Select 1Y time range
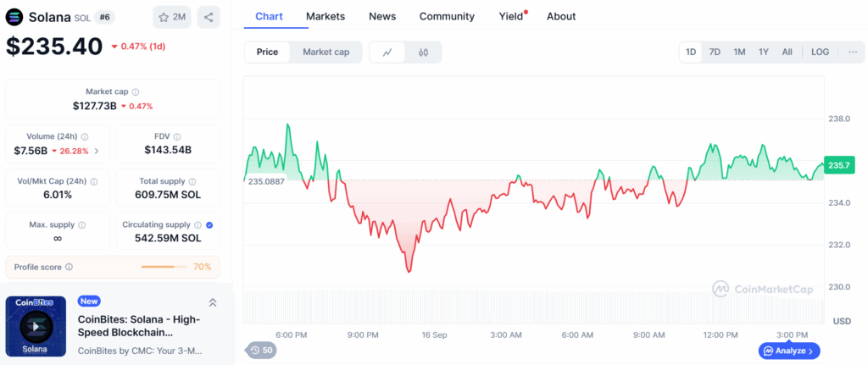Image resolution: width=868 pixels, height=365 pixels. (764, 52)
